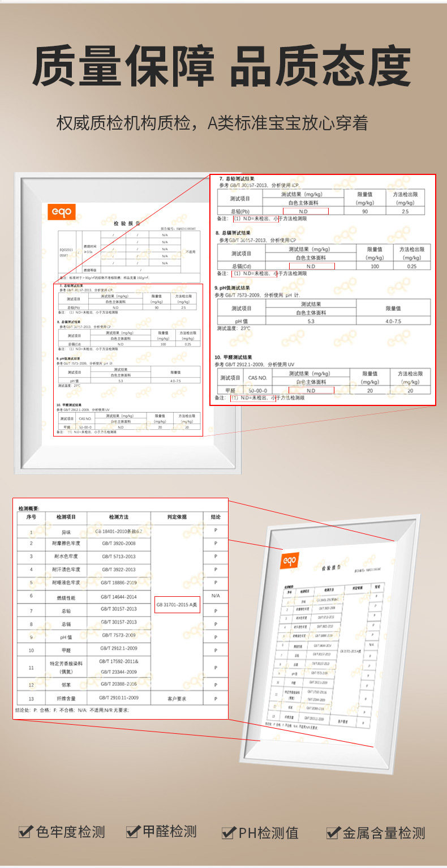Viewport: 447px width, 868px height.
Task: Click the N.D result for 总铅(Pb) in enlarged panel
Action: click(x=306, y=211)
